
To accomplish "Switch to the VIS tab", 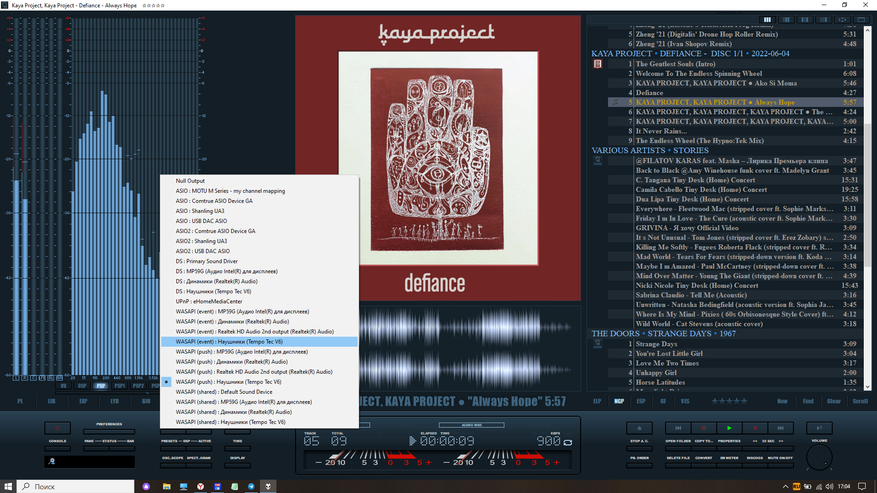I will click(685, 401).
